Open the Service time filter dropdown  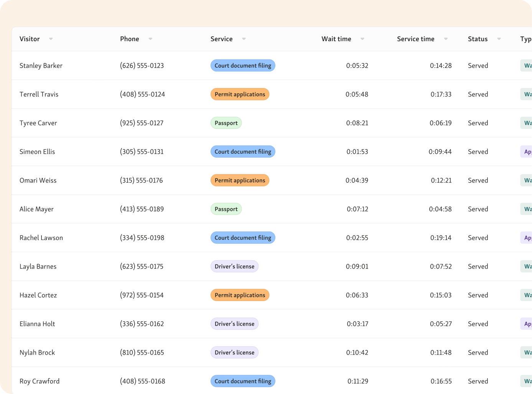click(x=445, y=39)
